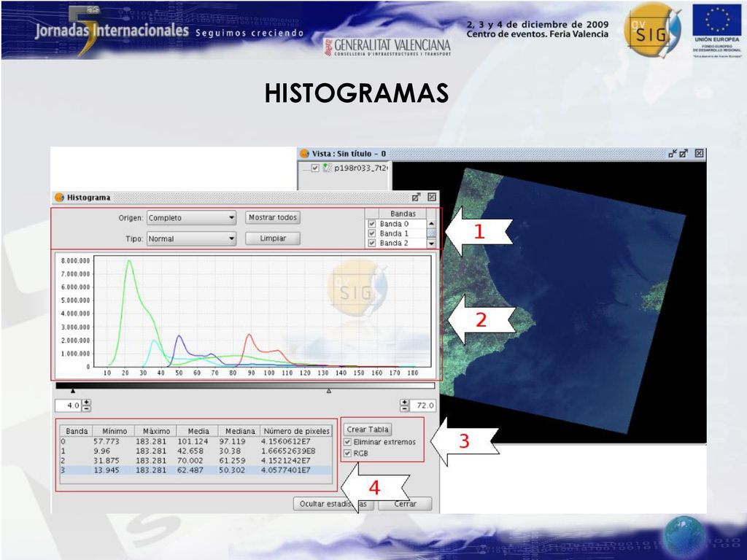
Task: Click the Crear Tabla button
Action: coord(368,429)
